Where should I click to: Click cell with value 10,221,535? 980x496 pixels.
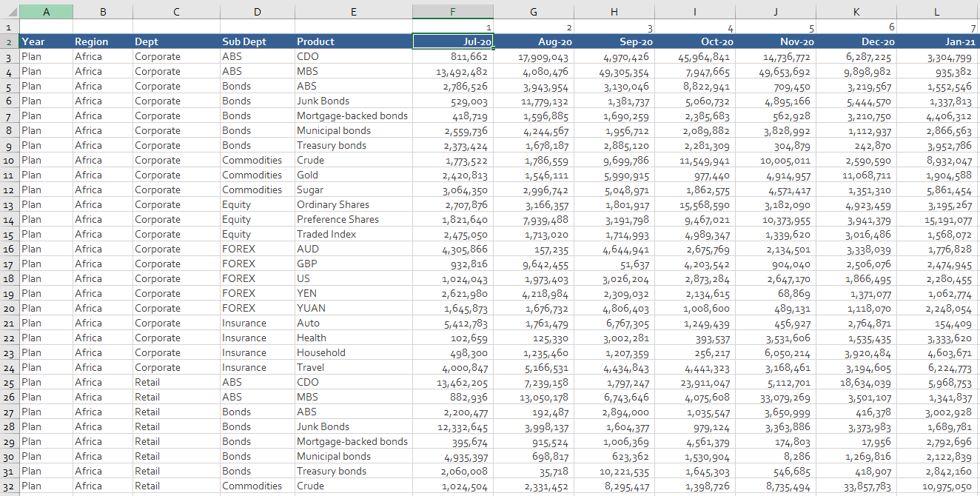tap(614, 471)
